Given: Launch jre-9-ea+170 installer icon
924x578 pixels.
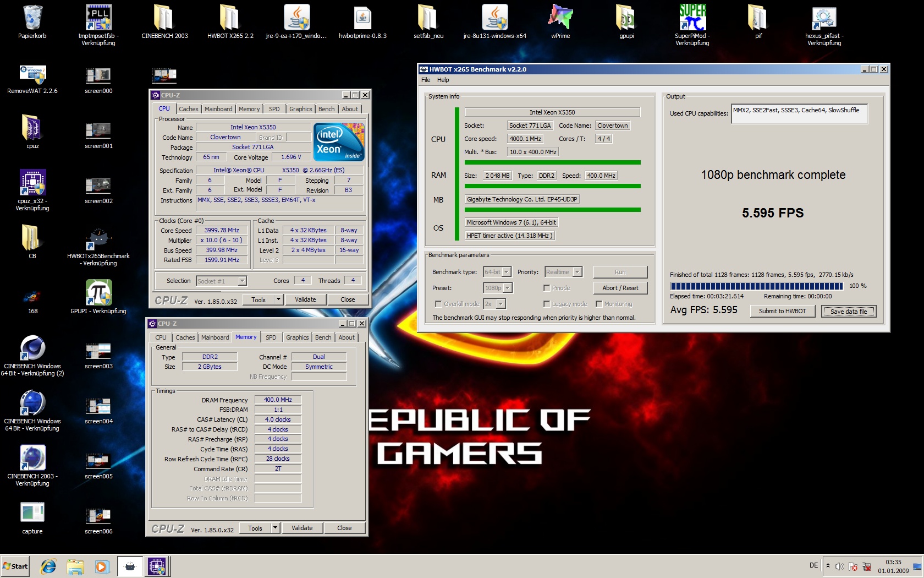Looking at the screenshot, I should (296, 18).
